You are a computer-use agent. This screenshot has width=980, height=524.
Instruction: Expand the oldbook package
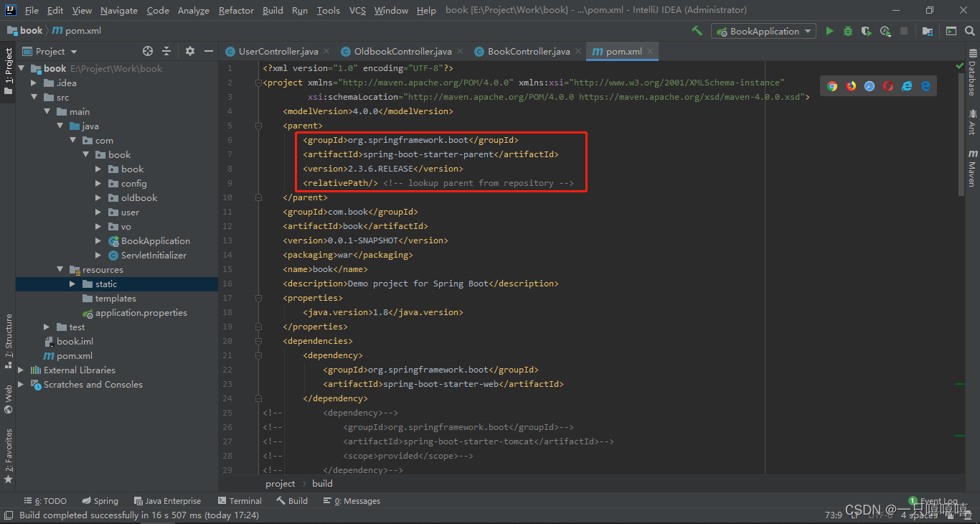pos(99,198)
